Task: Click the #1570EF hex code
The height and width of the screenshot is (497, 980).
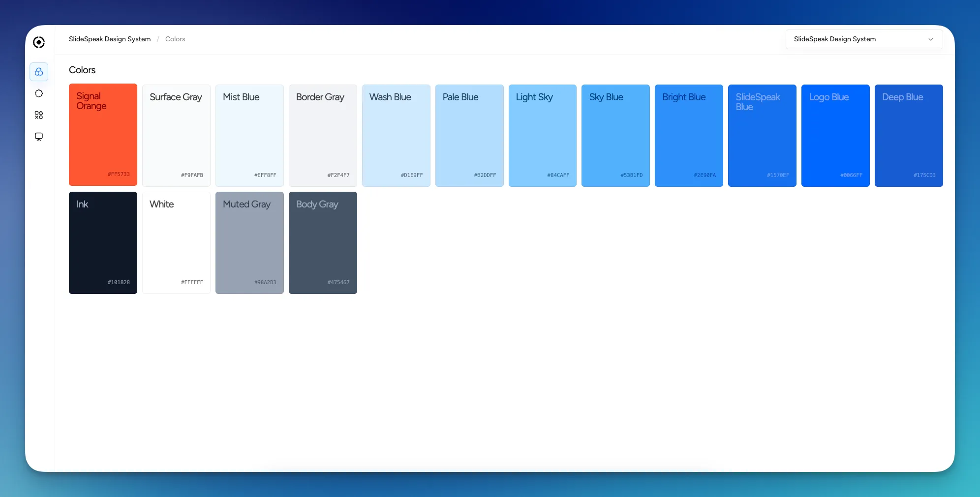Action: pyautogui.click(x=778, y=175)
